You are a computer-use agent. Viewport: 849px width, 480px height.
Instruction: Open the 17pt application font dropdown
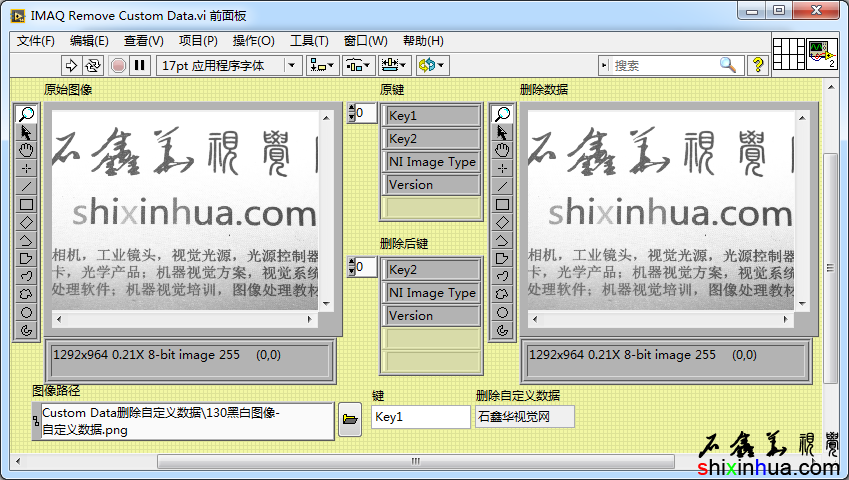point(229,65)
